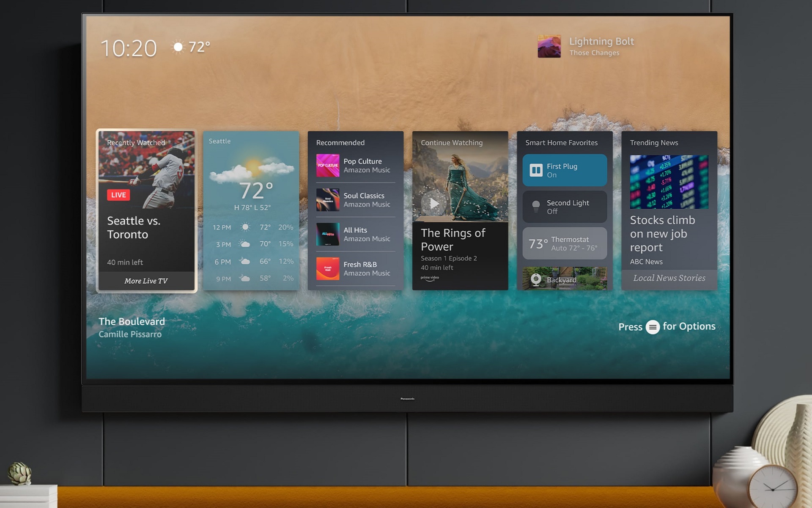Open the Thermostat 73° control

pos(565,243)
